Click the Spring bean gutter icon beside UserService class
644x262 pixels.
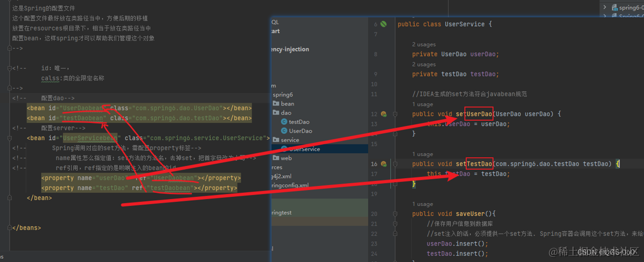pyautogui.click(x=383, y=24)
